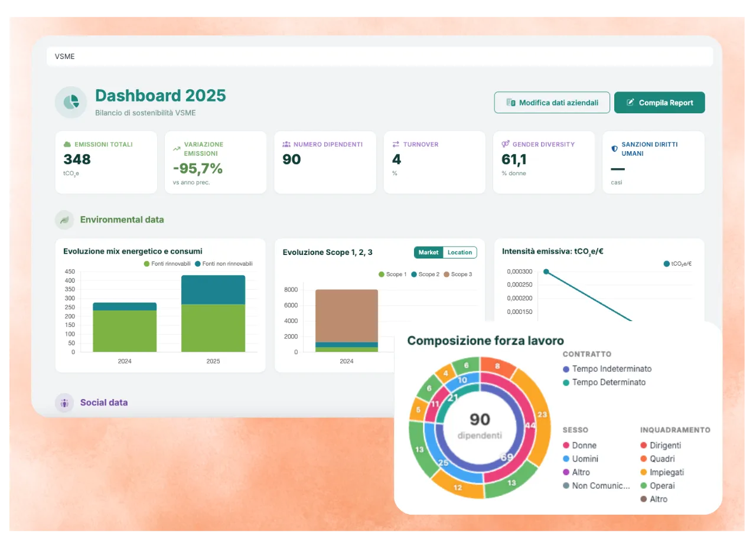Screen dimensions: 756x556
Task: Click the cloud icon beside Emissioni Totali
Action: (x=67, y=144)
